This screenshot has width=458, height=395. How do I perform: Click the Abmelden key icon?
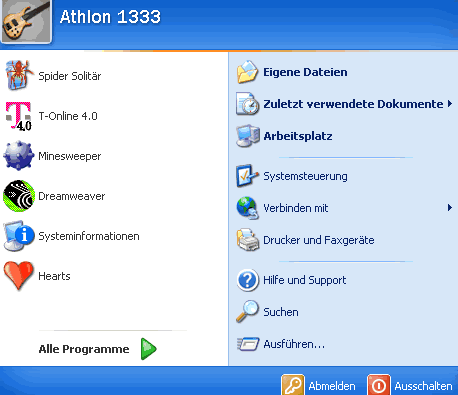[293, 385]
